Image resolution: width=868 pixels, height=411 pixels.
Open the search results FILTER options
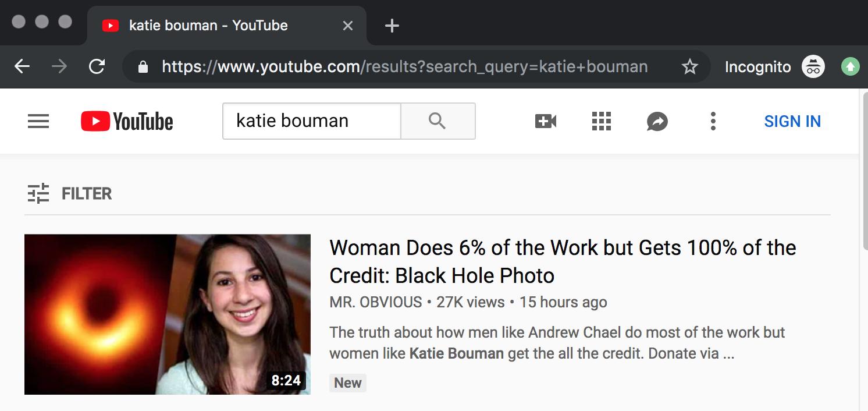70,193
